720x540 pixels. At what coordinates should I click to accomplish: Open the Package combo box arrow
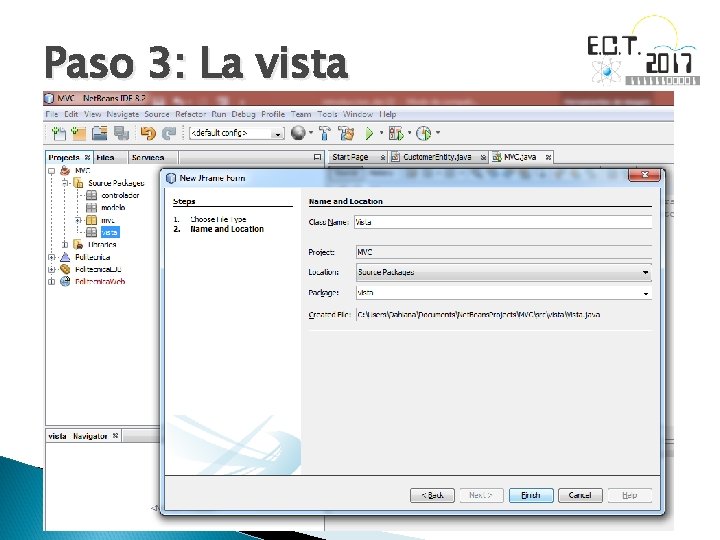pyautogui.click(x=646, y=293)
